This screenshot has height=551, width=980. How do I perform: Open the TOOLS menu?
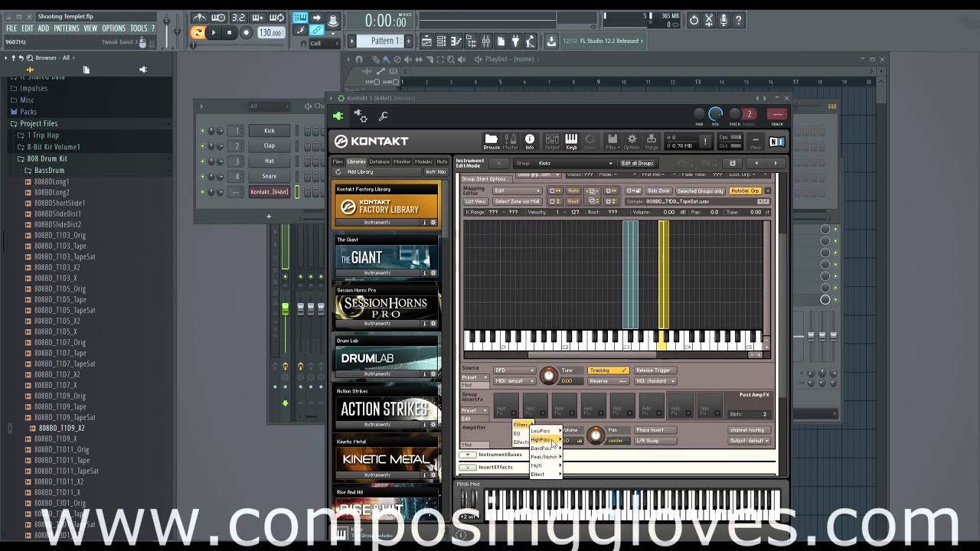coord(139,28)
